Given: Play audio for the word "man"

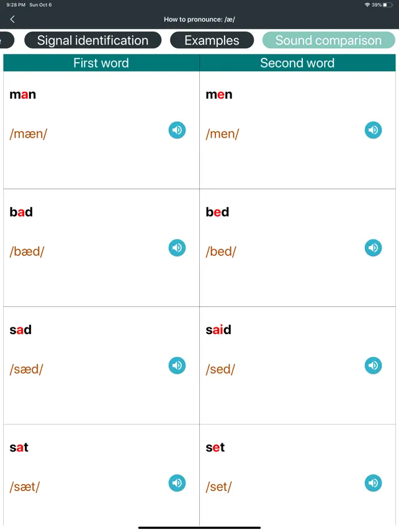Looking at the screenshot, I should point(177,130).
